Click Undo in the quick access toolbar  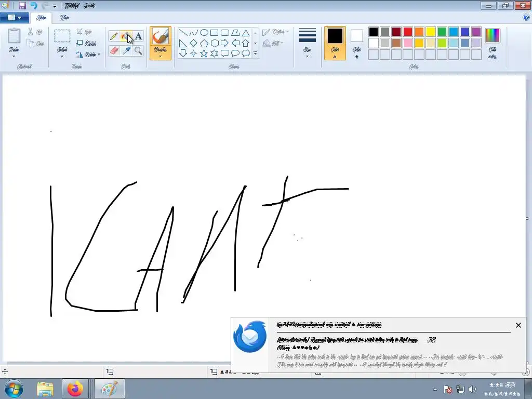[34, 5]
